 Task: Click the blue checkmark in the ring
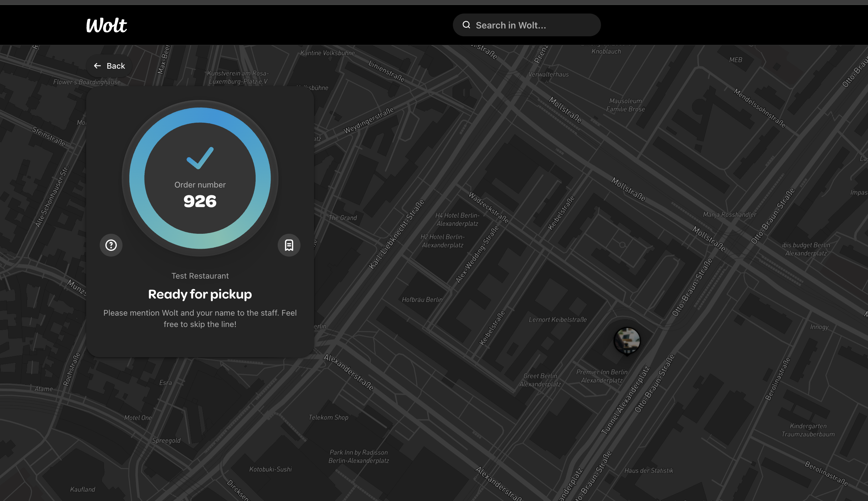pyautogui.click(x=200, y=158)
